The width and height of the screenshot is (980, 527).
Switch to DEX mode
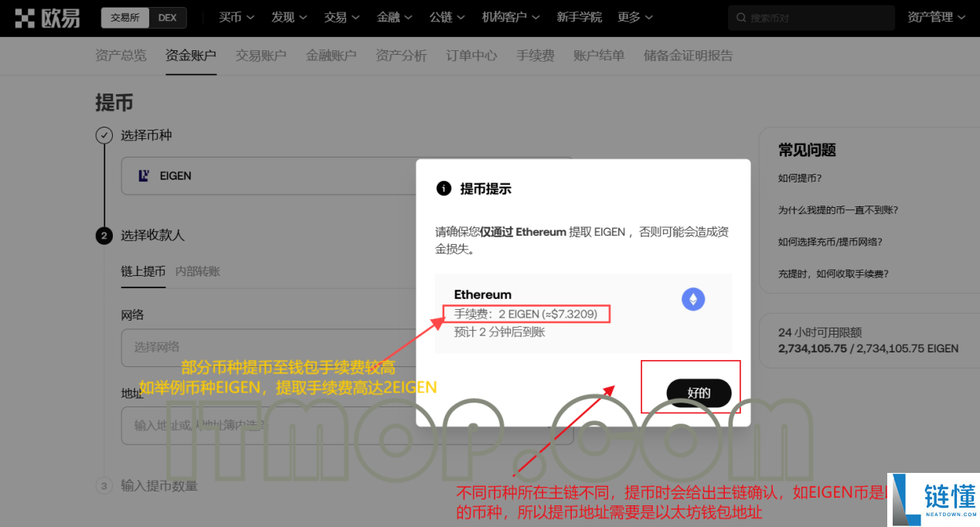(x=167, y=18)
